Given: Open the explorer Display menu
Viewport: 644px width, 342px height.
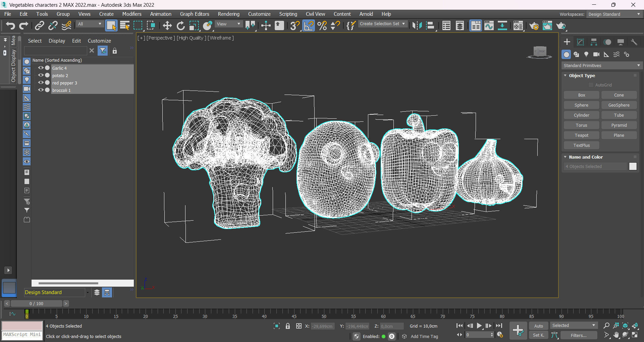Looking at the screenshot, I should pyautogui.click(x=57, y=41).
